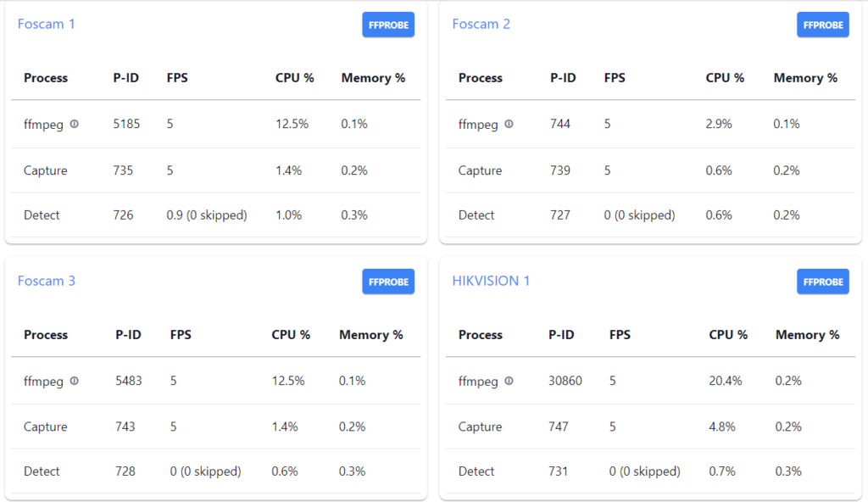Run FFPROBE for Foscam 1
Viewport: 868px width, 502px height.
[x=388, y=25]
